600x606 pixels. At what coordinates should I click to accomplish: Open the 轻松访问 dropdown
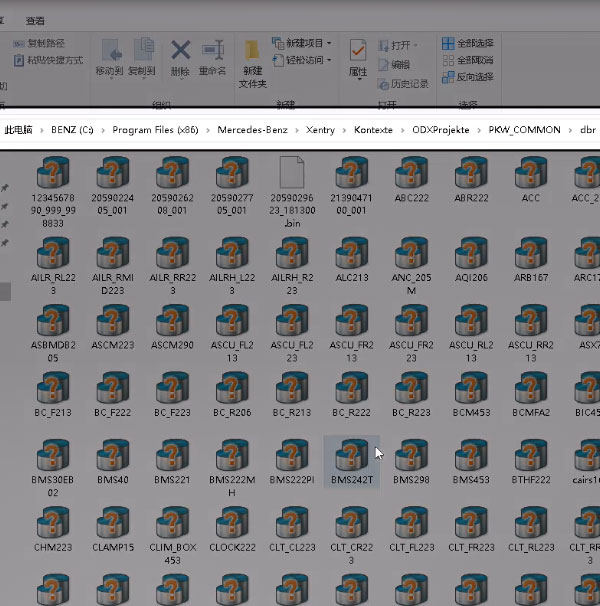coord(302,60)
